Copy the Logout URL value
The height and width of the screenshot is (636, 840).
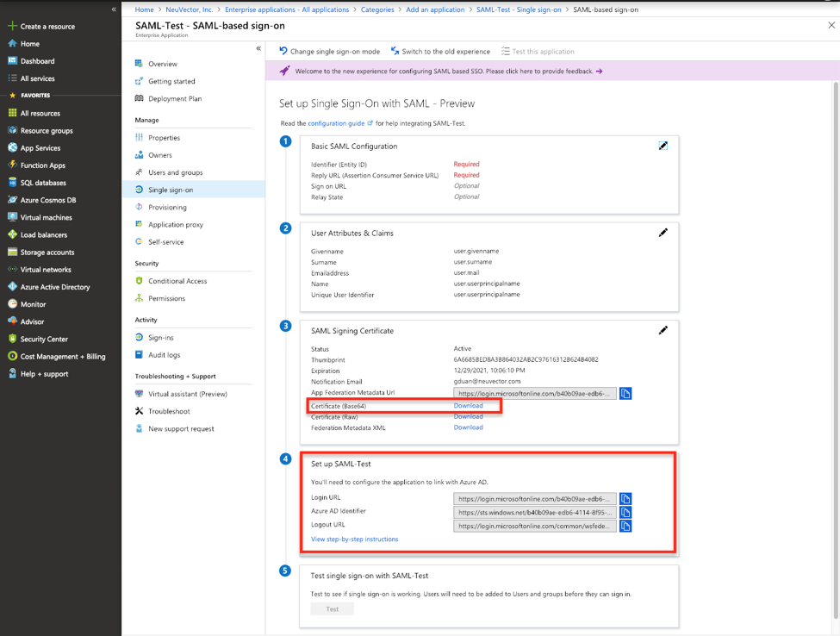tap(625, 526)
